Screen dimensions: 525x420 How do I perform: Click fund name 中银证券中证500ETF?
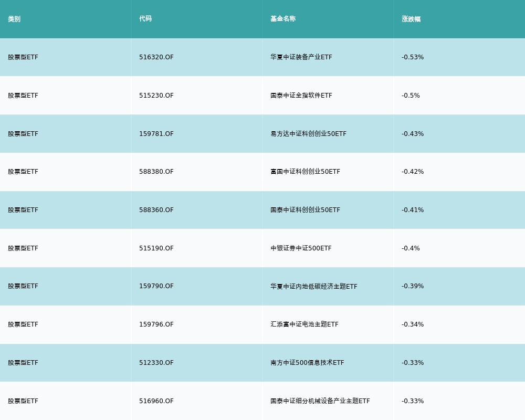pos(301,248)
